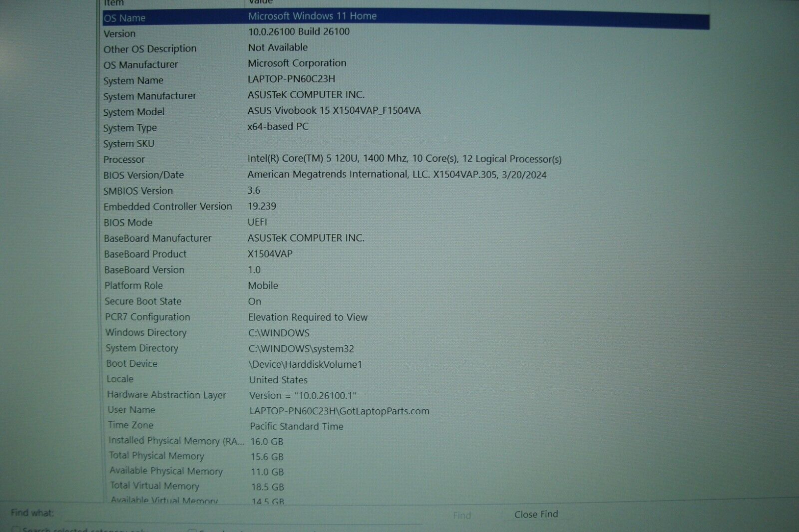Click the Version = "10.0.26100.1" value
Viewport: 799px width, 532px height.
(x=303, y=395)
